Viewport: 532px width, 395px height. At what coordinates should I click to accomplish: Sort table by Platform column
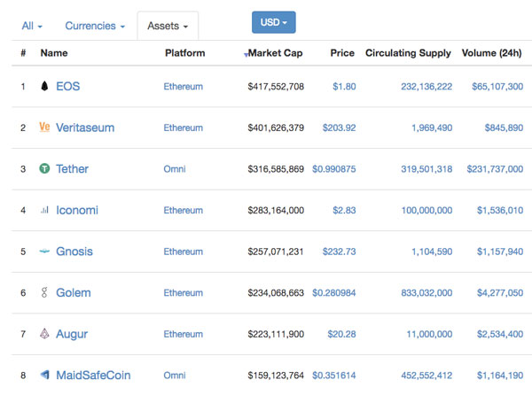[185, 53]
